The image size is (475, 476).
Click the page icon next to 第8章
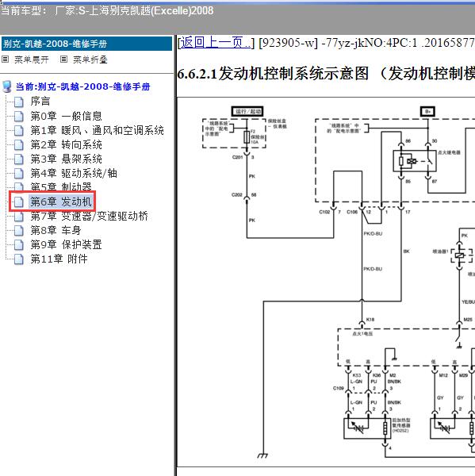pos(19,231)
